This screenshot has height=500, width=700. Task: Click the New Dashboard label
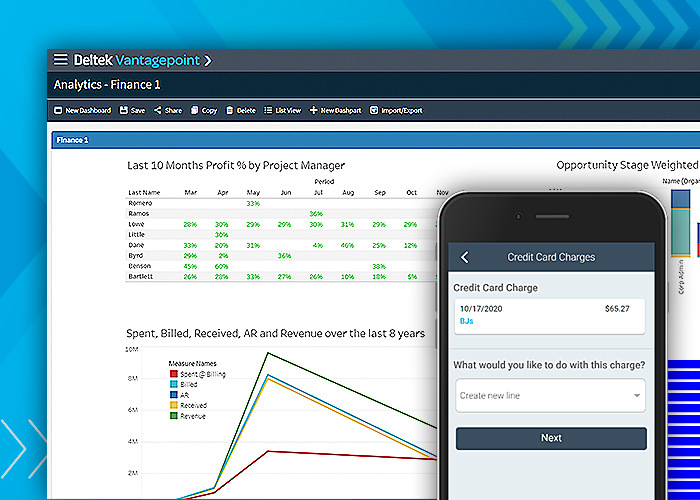pos(88,111)
